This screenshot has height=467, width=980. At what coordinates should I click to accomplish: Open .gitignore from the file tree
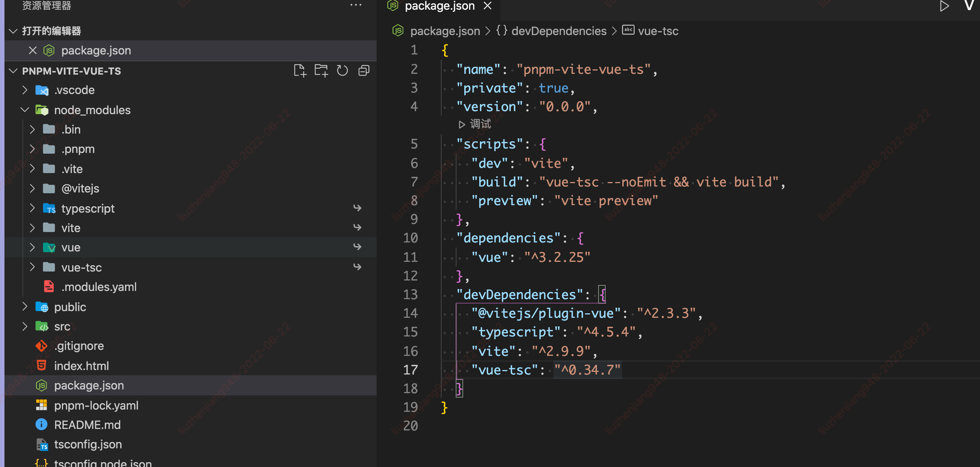point(191,346)
